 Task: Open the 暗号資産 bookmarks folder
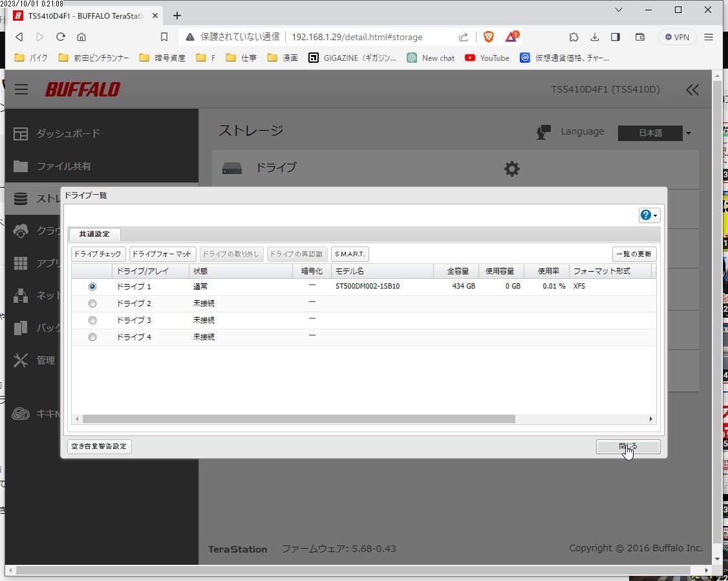click(x=162, y=58)
